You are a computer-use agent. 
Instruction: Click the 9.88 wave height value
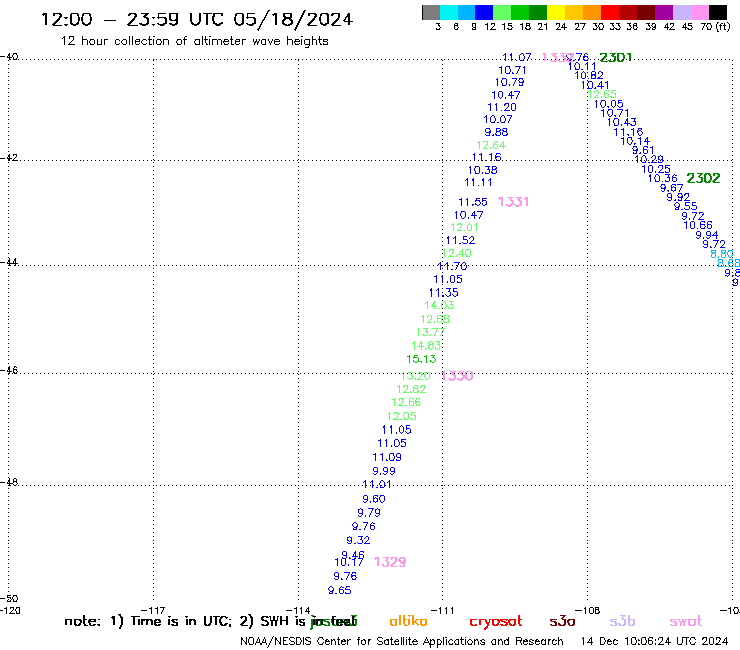(x=496, y=132)
